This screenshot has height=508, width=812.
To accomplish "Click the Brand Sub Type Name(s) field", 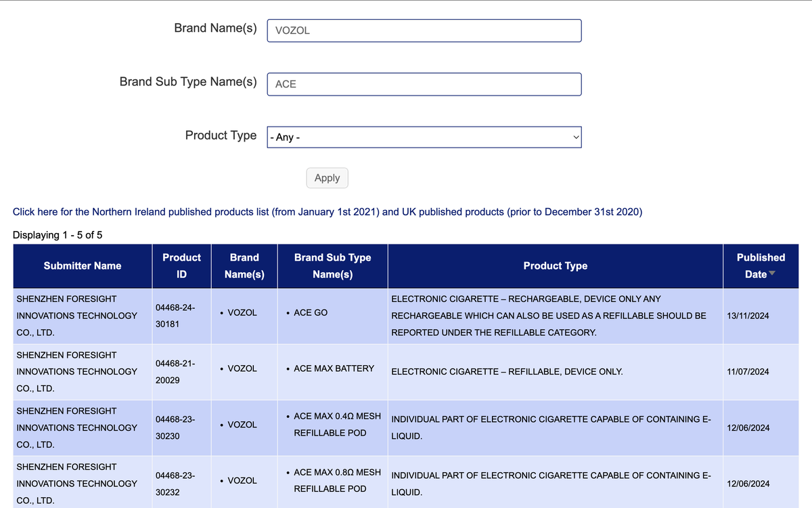I will [x=424, y=84].
